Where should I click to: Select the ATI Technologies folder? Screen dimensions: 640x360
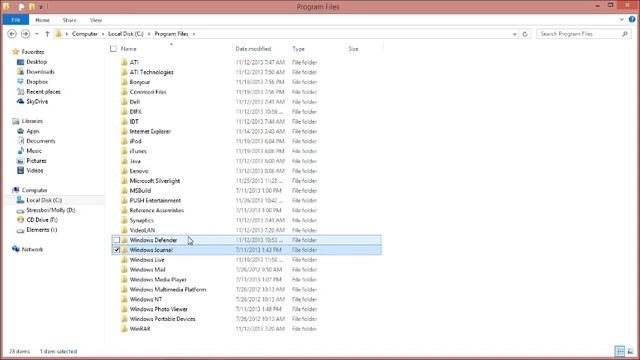151,72
